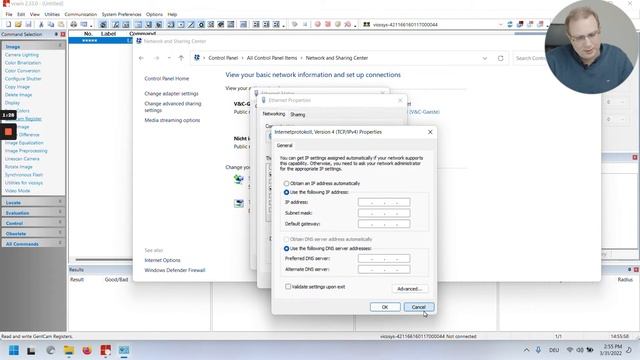Click the Subnet mask input field
This screenshot has height=360, width=640.
[x=384, y=213]
